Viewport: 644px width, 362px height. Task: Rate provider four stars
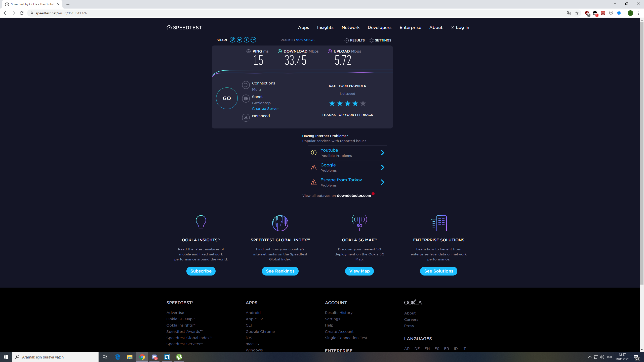tap(355, 103)
